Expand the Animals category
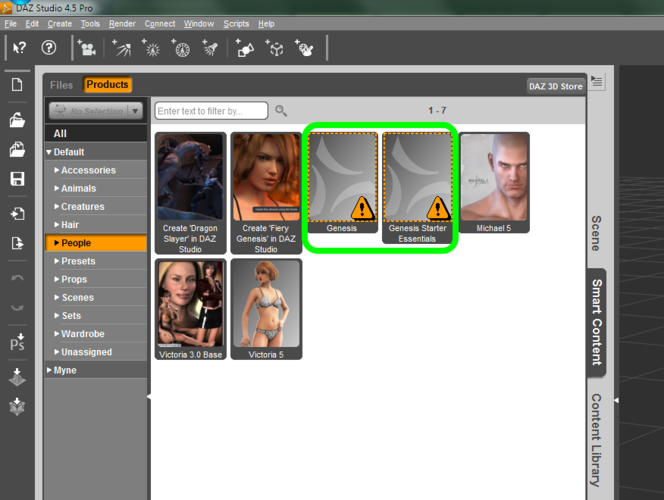The height and width of the screenshot is (500, 664). [56, 188]
